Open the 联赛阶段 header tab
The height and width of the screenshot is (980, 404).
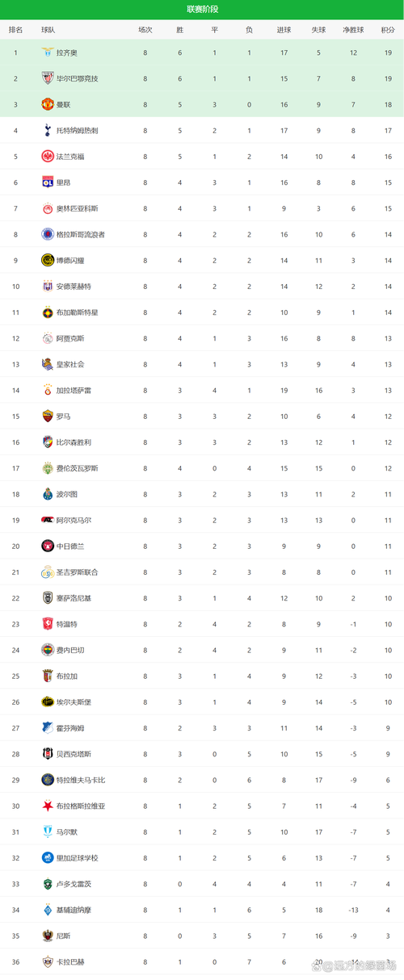click(x=202, y=9)
